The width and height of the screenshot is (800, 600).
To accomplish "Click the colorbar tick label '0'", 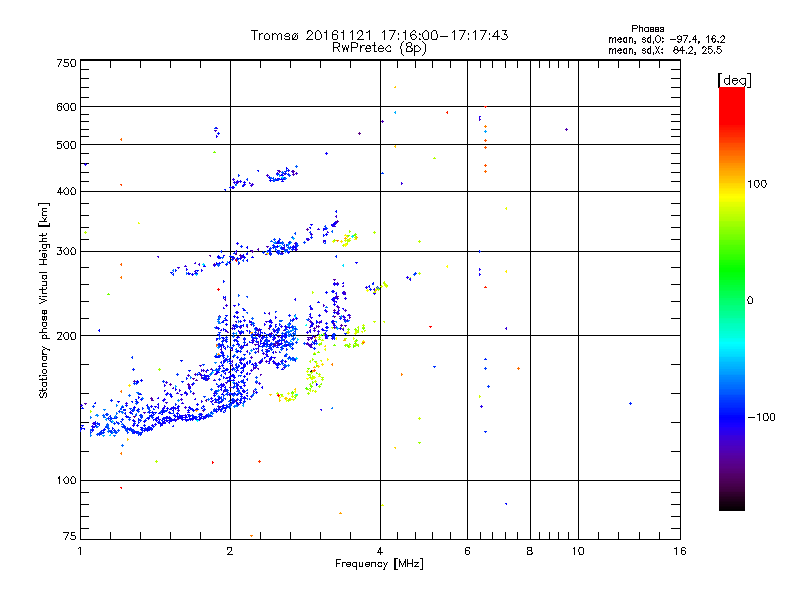I will pos(750,301).
